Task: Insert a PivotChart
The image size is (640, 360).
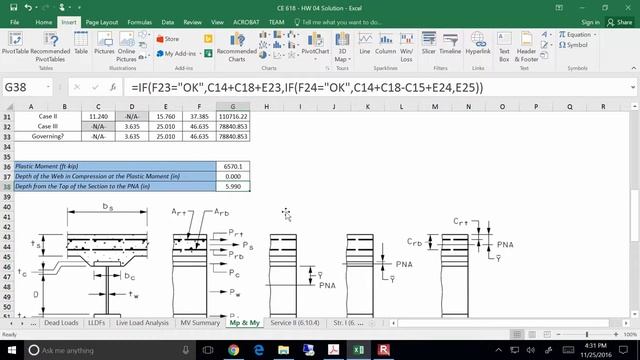Action: [315, 45]
